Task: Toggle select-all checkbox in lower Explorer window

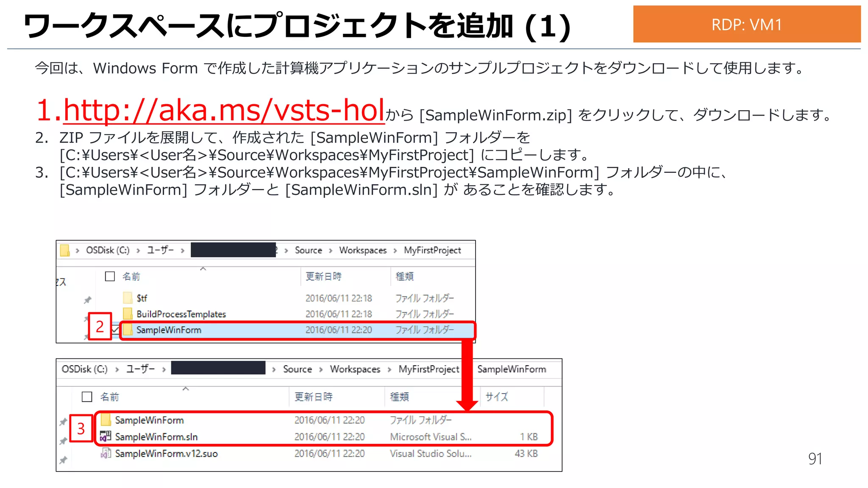Action: [x=87, y=396]
